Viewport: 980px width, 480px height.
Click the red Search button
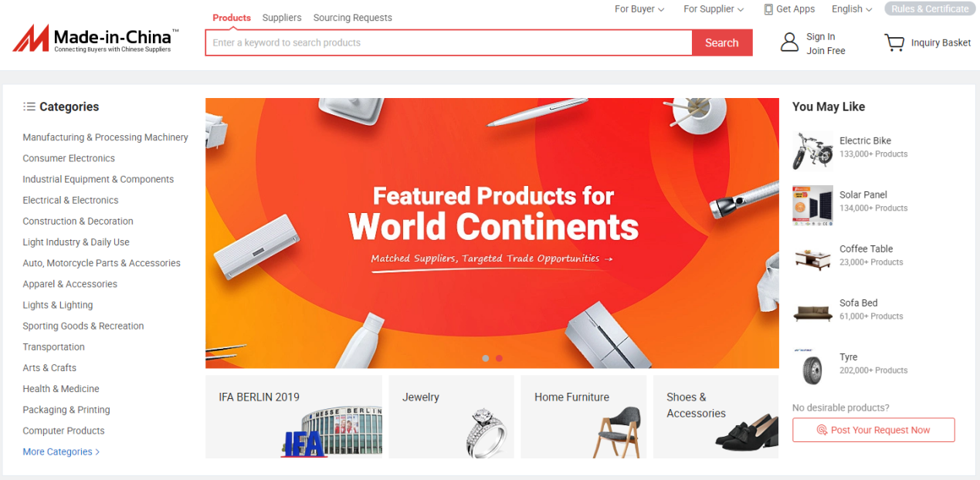(x=722, y=43)
